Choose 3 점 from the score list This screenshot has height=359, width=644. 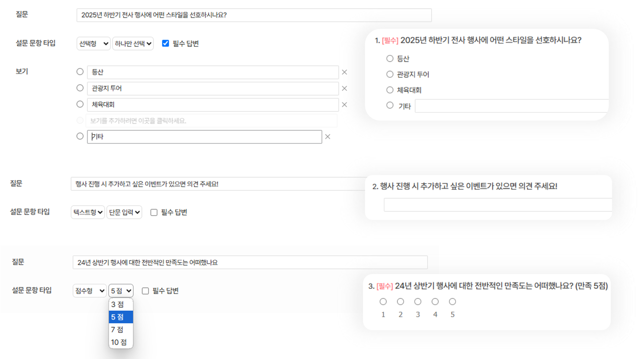pyautogui.click(x=118, y=305)
